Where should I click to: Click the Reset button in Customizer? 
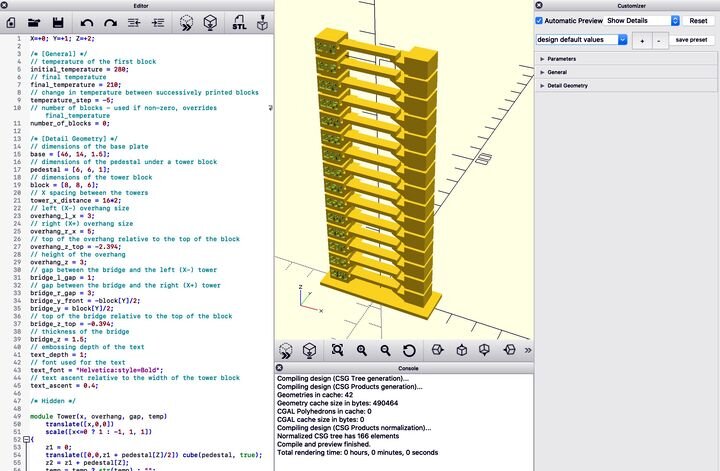(698, 20)
